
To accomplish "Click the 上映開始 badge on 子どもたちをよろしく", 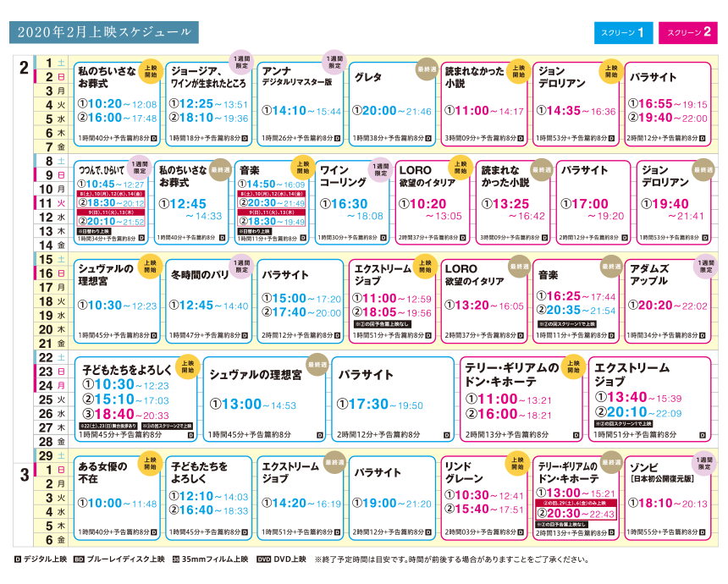I will pyautogui.click(x=188, y=366).
